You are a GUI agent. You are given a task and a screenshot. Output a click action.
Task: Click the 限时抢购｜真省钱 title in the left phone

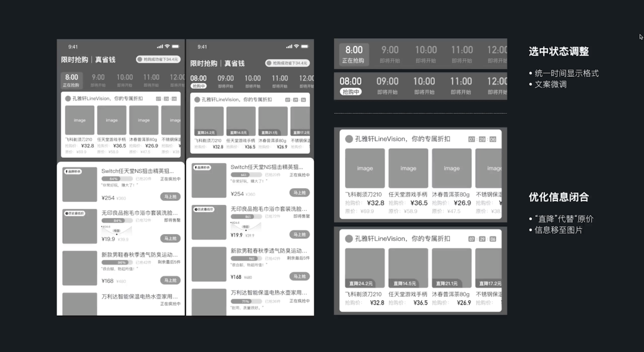click(x=88, y=60)
